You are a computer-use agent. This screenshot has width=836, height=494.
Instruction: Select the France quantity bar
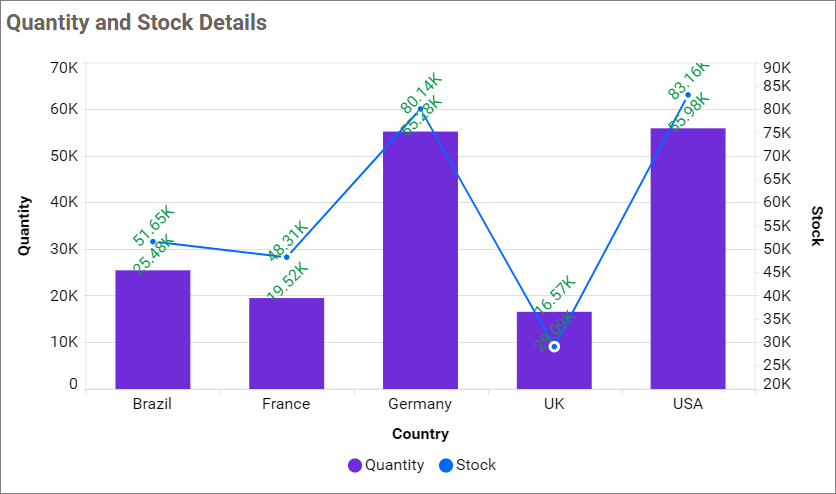pyautogui.click(x=287, y=343)
